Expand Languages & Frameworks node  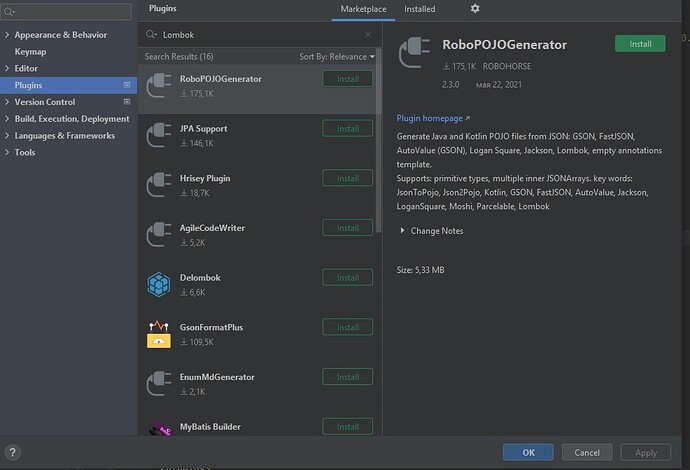coord(7,136)
